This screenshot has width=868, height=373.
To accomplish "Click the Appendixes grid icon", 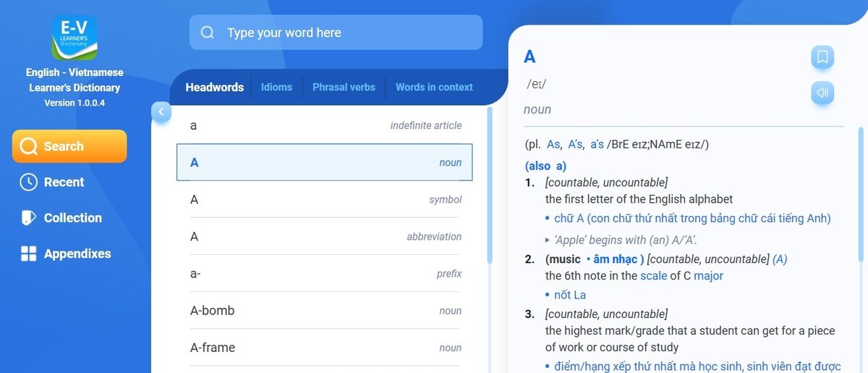I will pyautogui.click(x=28, y=253).
